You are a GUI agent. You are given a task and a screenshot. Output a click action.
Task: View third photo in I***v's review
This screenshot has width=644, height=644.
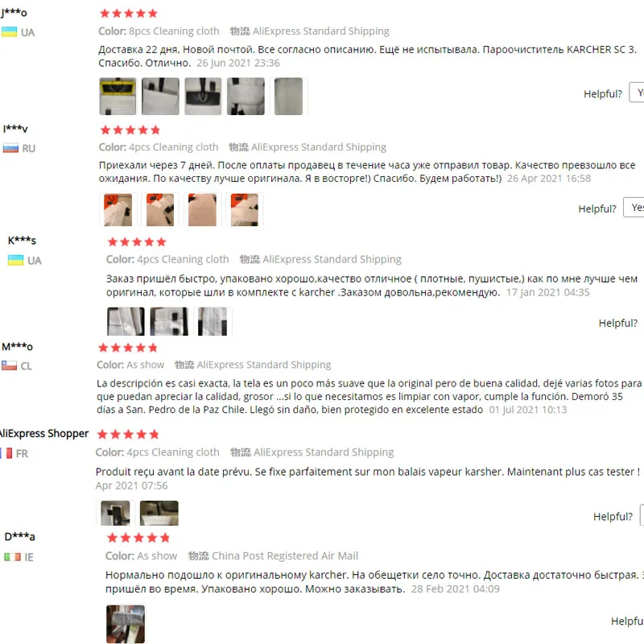pyautogui.click(x=202, y=209)
